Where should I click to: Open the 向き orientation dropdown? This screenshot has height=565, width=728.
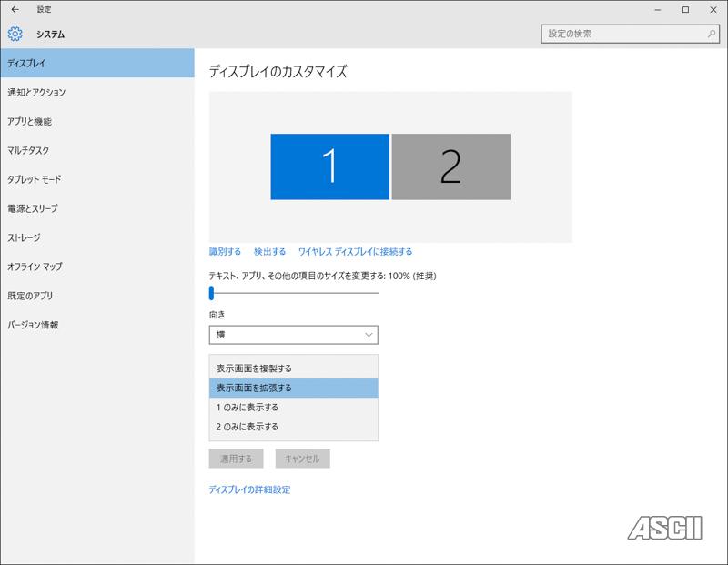point(293,335)
